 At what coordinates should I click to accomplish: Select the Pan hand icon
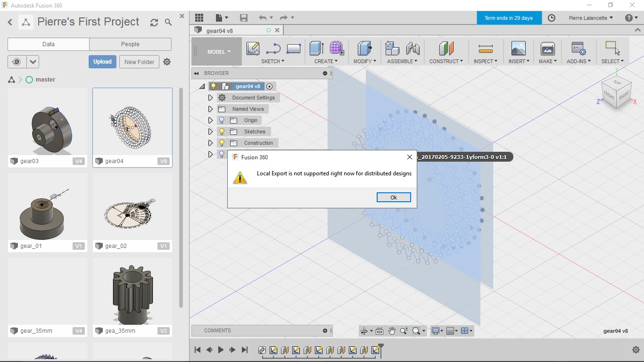coord(392,331)
